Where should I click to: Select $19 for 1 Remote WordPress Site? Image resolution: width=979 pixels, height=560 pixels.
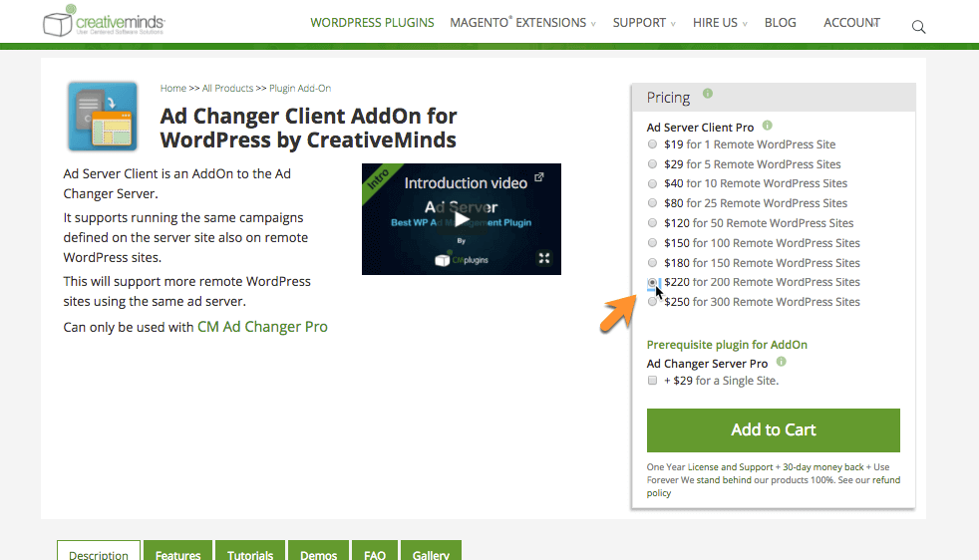point(652,144)
